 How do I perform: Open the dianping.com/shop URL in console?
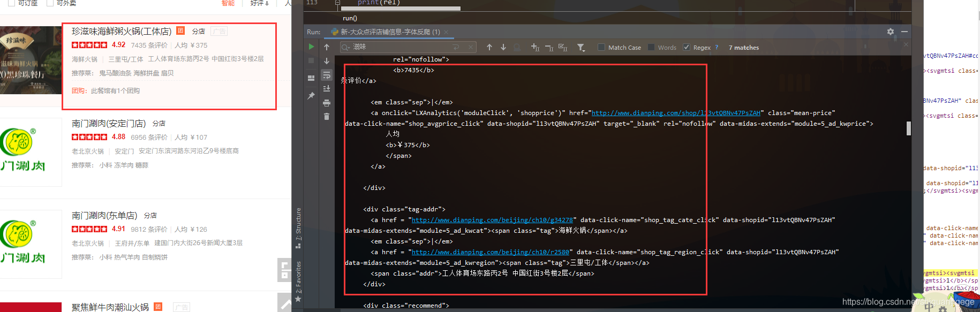coord(676,113)
